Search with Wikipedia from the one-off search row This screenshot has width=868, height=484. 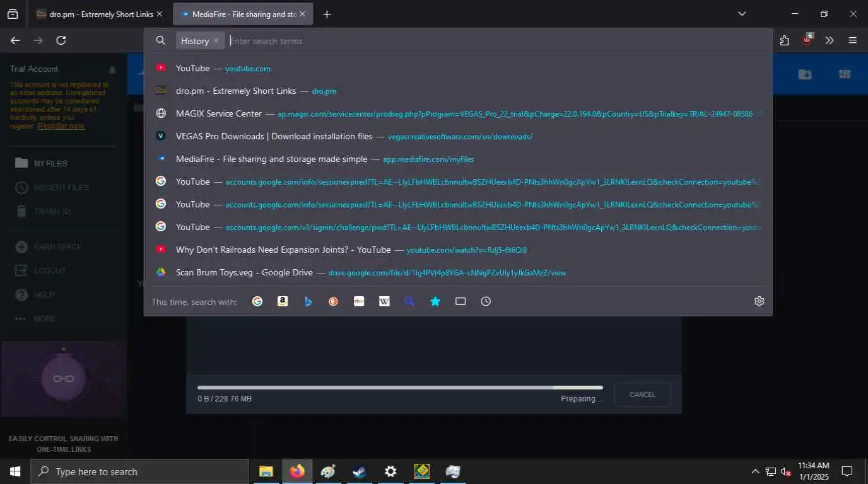pos(384,301)
